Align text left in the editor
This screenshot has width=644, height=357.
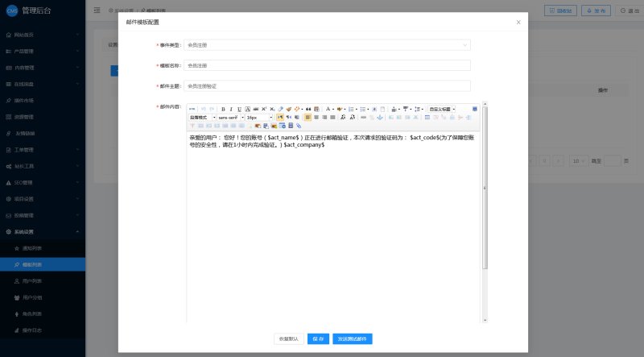coord(308,118)
